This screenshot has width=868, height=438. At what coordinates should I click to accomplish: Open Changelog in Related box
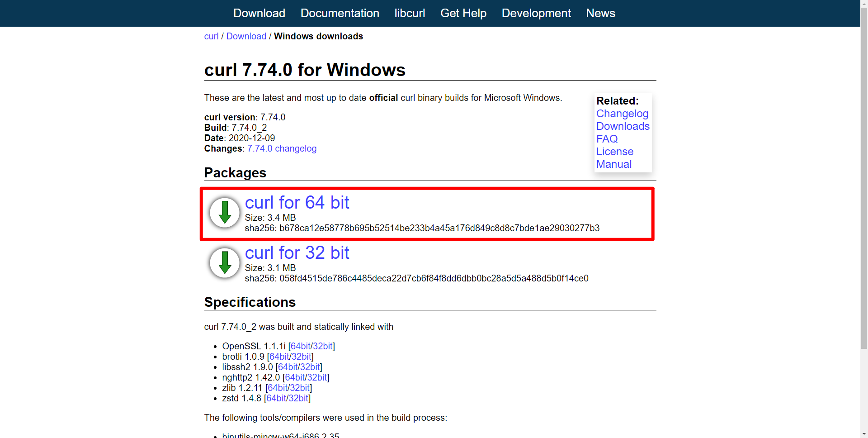(x=622, y=114)
